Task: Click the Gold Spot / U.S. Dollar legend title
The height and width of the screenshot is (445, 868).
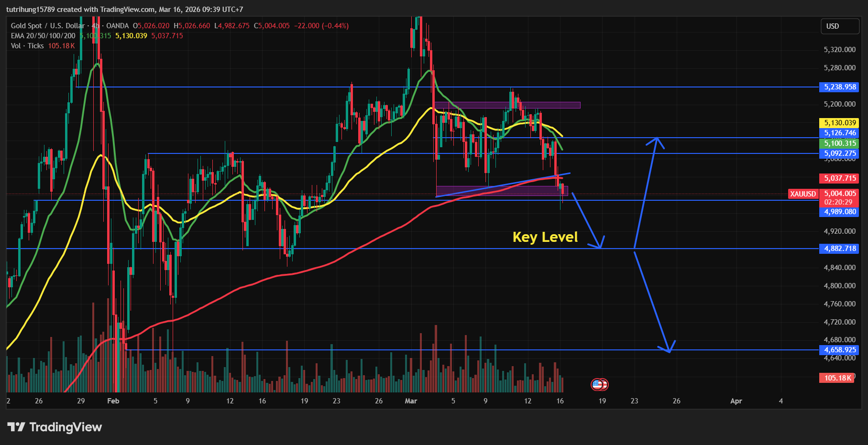Action: click(48, 26)
